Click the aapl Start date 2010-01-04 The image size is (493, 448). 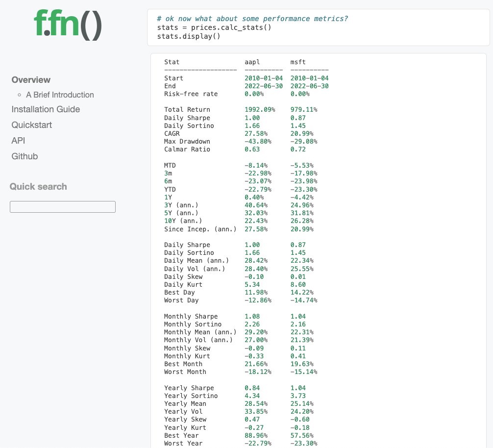click(x=264, y=78)
